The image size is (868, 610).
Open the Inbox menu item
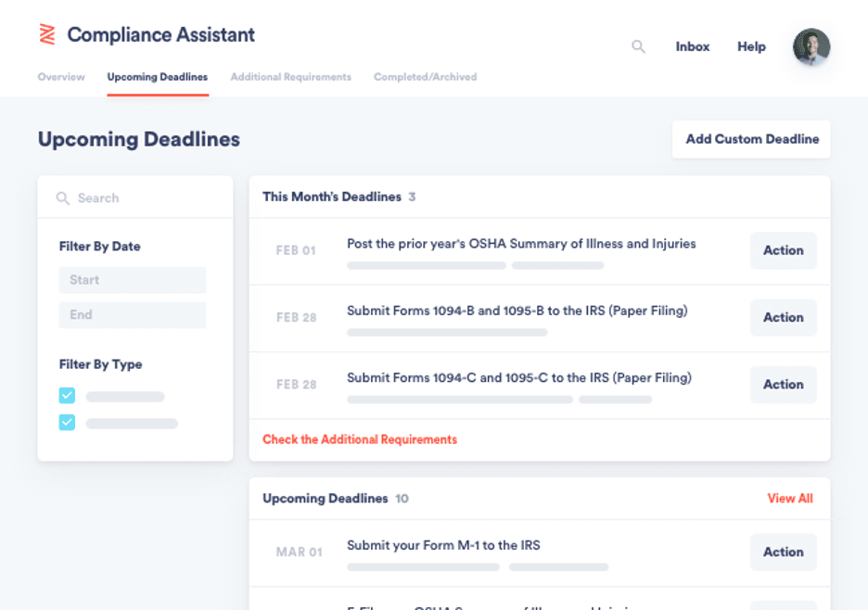[x=692, y=46]
